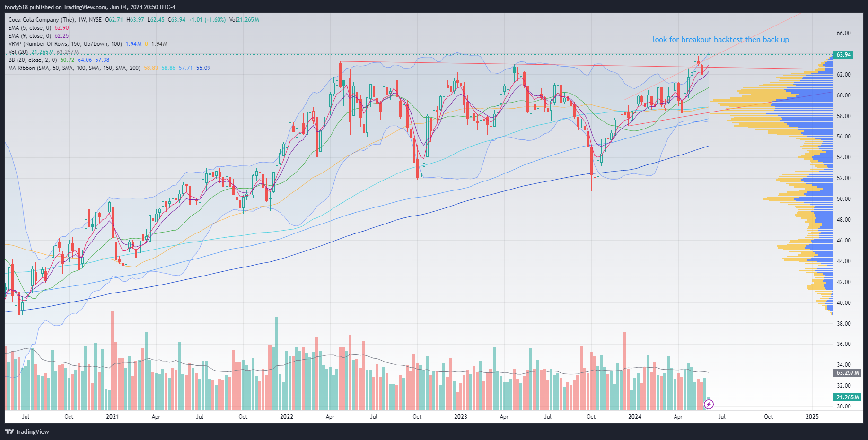Select the EMA (9, close, 0) indicator legend
Screen dimensions: 868x440
point(30,36)
